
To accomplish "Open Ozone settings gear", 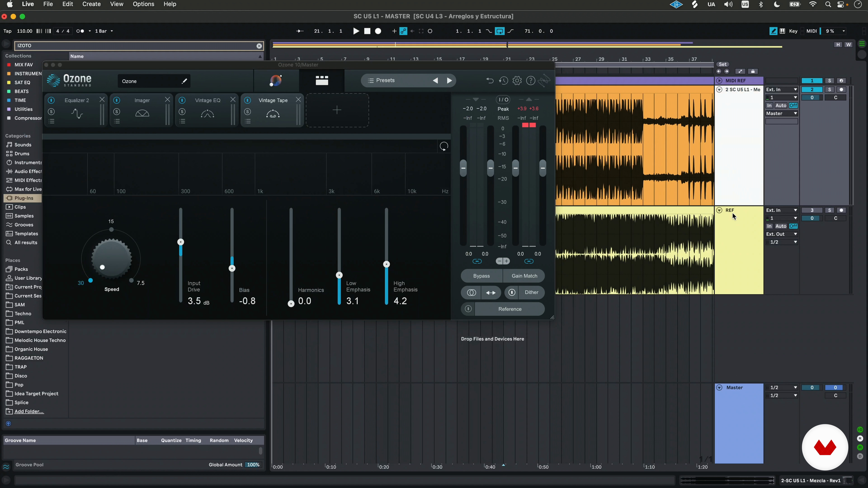I will [x=517, y=80].
